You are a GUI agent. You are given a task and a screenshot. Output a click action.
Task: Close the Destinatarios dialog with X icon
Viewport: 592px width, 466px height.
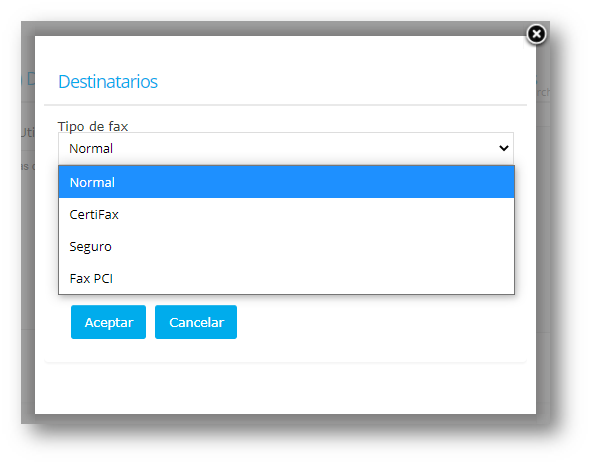[536, 34]
